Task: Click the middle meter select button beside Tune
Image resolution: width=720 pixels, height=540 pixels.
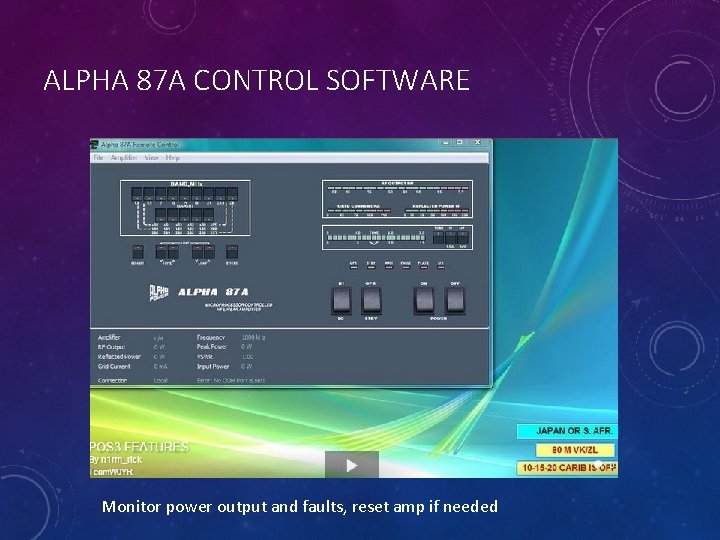Action: (451, 237)
